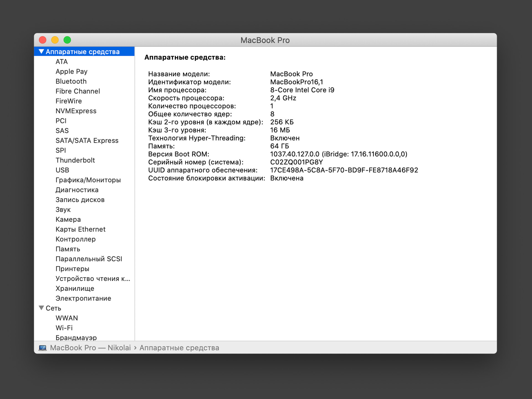This screenshot has width=532, height=399.
Task: Click MacBook Pro — Nikolai in path bar
Action: point(90,348)
